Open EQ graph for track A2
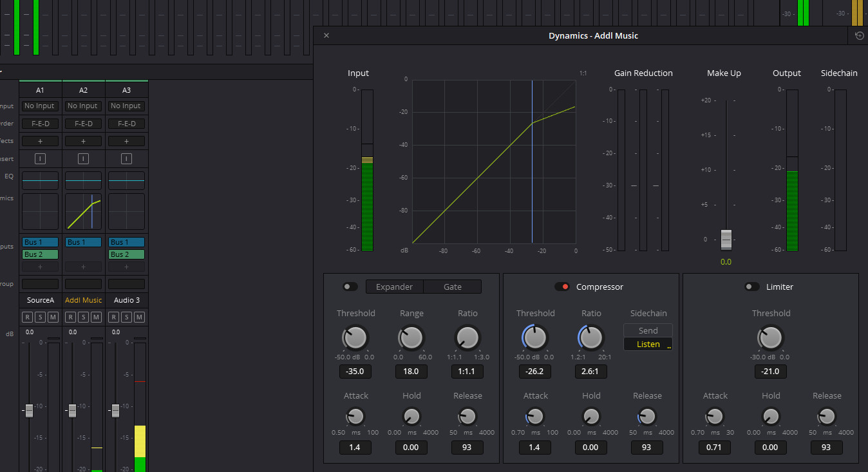 point(83,180)
